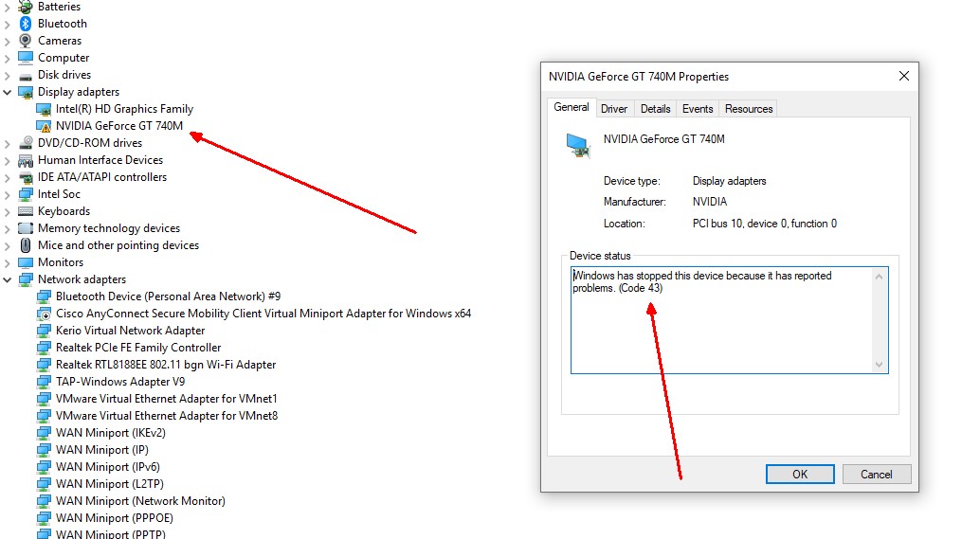Expand the Intel Soc category
The width and height of the screenshot is (980, 539).
8,195
